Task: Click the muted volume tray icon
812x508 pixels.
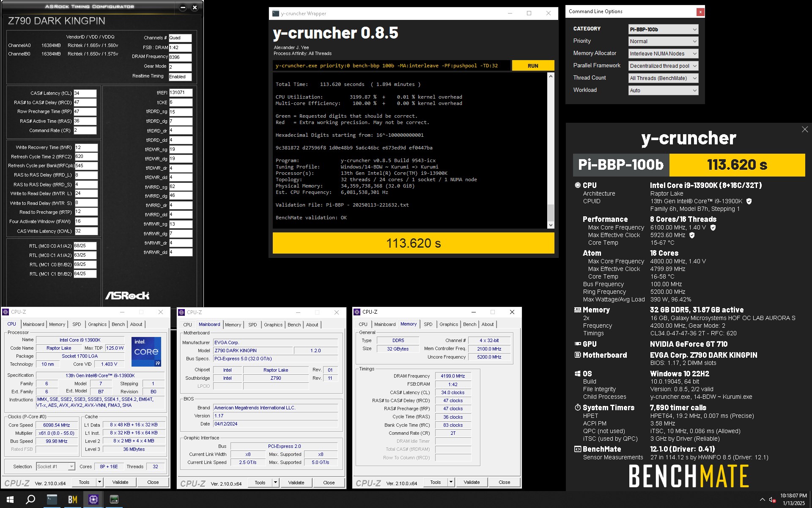Action: tap(772, 500)
